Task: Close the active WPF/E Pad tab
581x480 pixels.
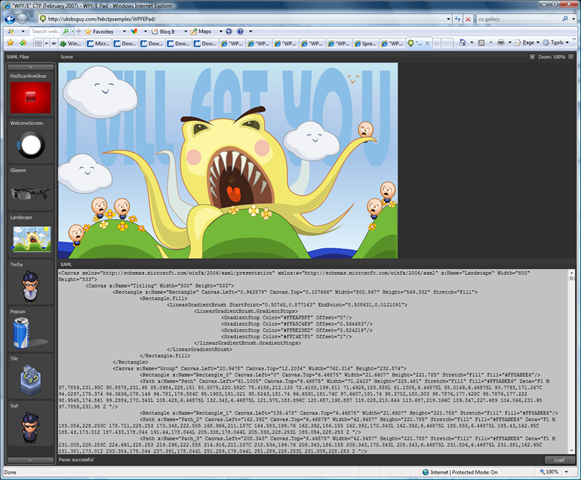Action: pos(427,43)
